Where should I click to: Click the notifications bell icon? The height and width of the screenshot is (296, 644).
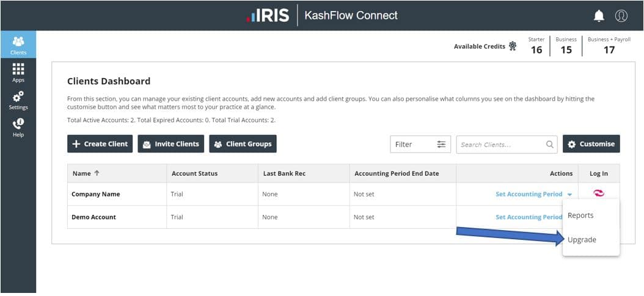(x=599, y=16)
